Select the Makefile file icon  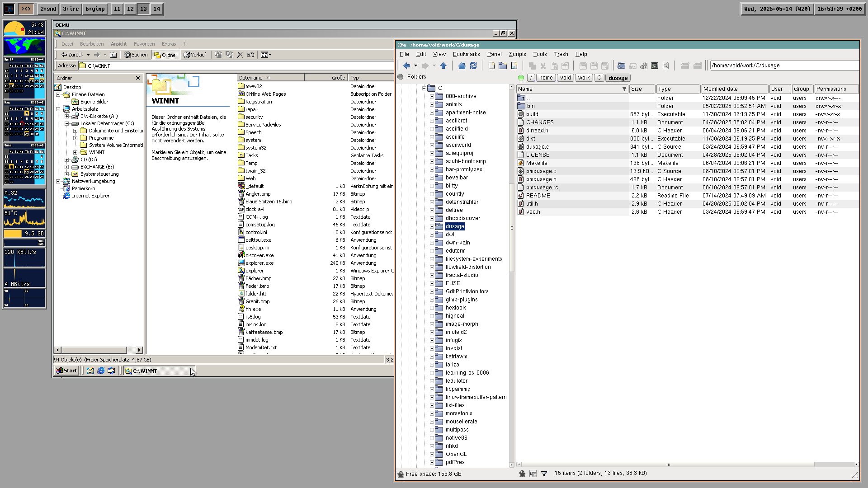[x=521, y=163]
